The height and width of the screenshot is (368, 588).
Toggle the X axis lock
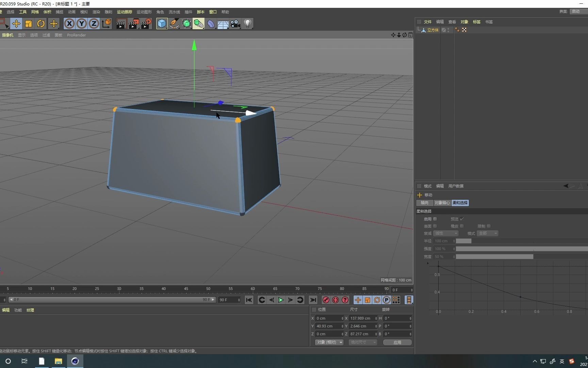pyautogui.click(x=69, y=24)
